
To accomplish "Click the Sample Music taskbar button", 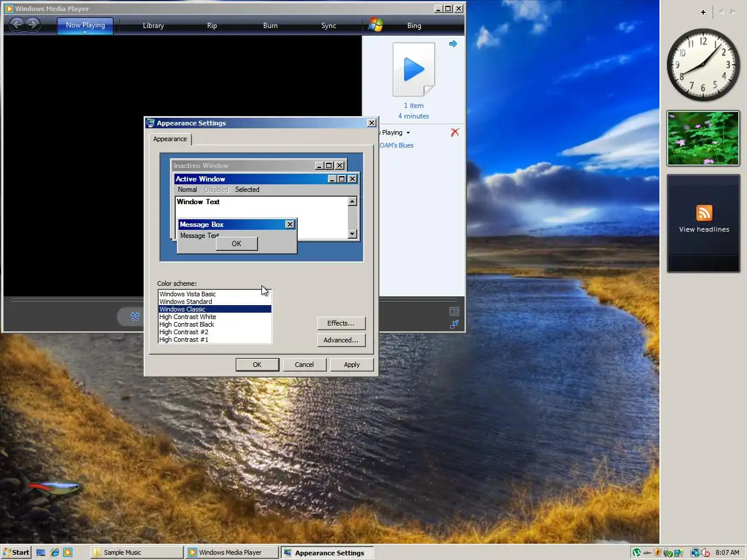I will [137, 552].
